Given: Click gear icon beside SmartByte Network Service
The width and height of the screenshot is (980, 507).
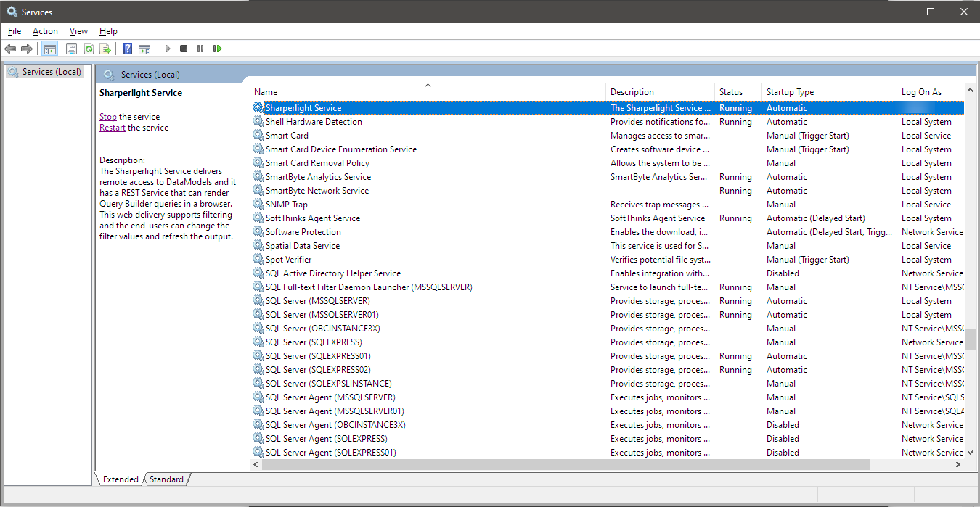Looking at the screenshot, I should (x=258, y=190).
